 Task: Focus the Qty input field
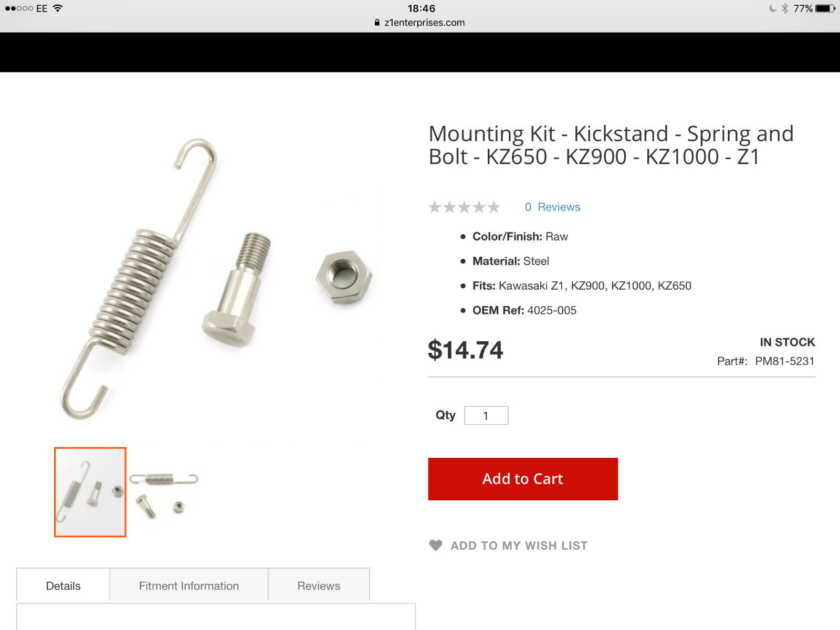point(486,416)
